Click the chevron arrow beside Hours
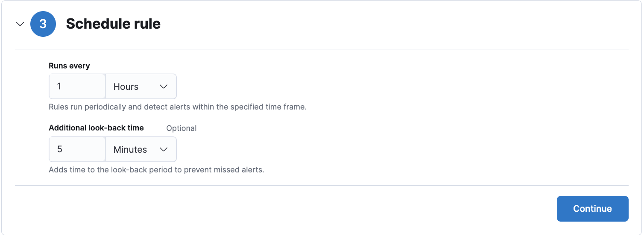644x237 pixels. point(163,86)
